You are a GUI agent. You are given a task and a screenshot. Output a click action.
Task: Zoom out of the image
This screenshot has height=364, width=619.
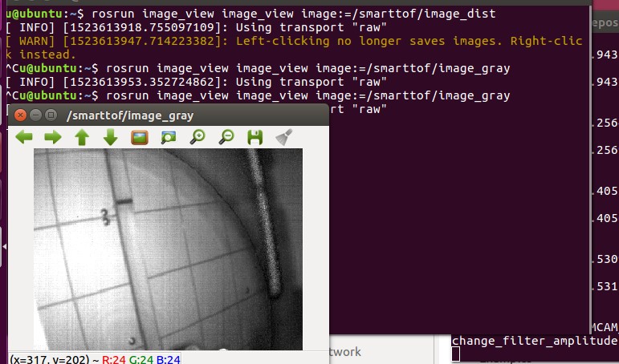coord(226,137)
